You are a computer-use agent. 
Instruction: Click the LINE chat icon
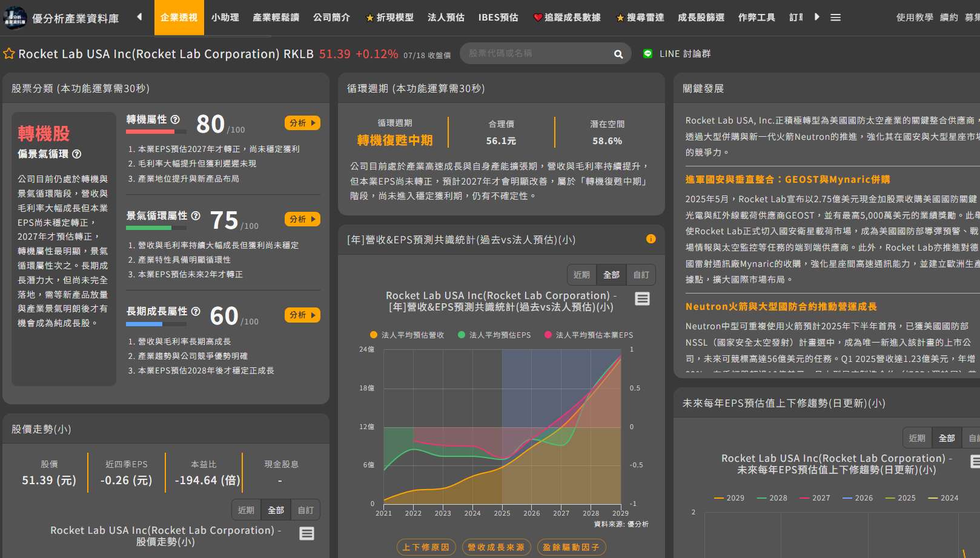coord(647,53)
